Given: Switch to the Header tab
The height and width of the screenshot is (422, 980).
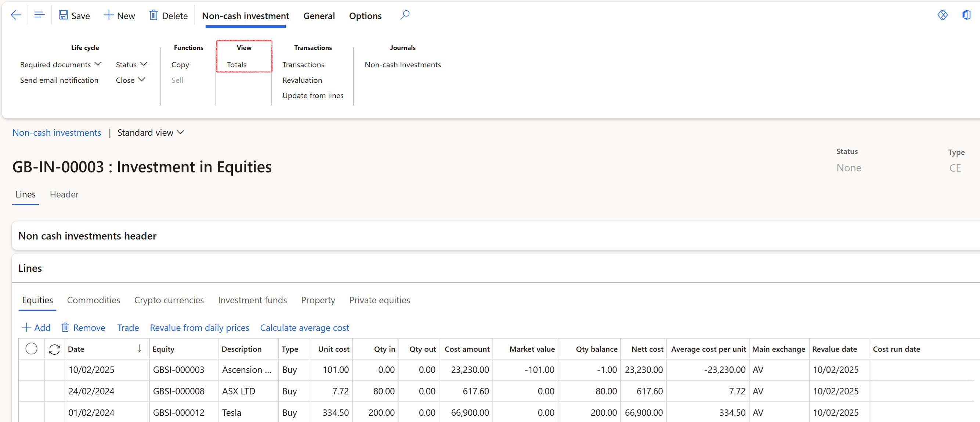Looking at the screenshot, I should (64, 194).
